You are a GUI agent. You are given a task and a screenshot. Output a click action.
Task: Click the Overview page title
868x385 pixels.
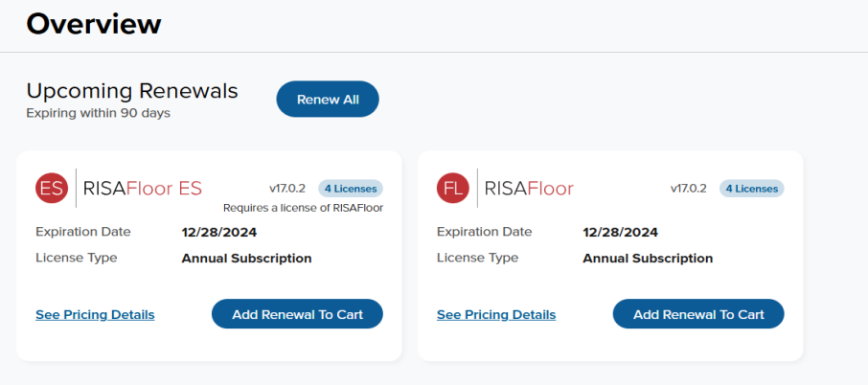94,24
